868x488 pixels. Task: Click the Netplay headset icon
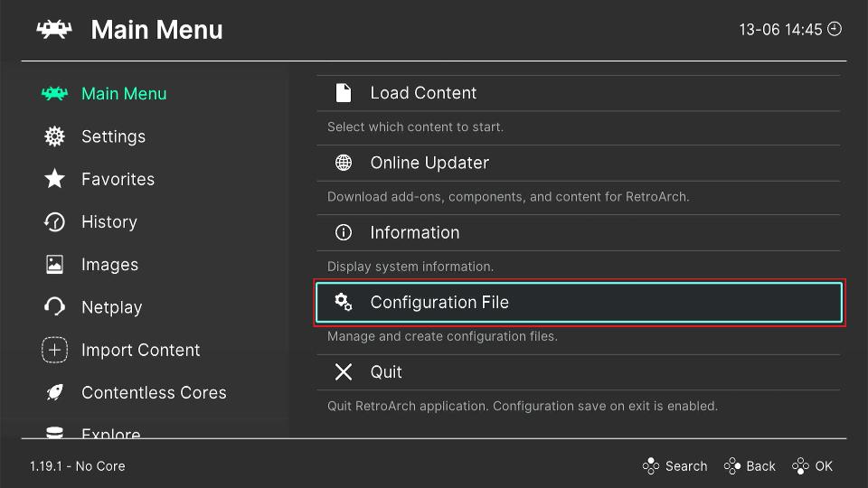(x=54, y=307)
